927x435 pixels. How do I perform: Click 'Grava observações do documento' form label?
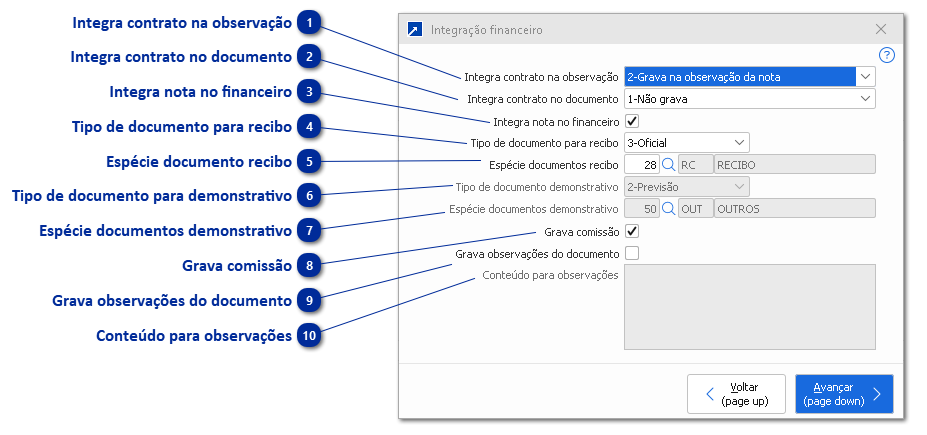click(x=537, y=254)
